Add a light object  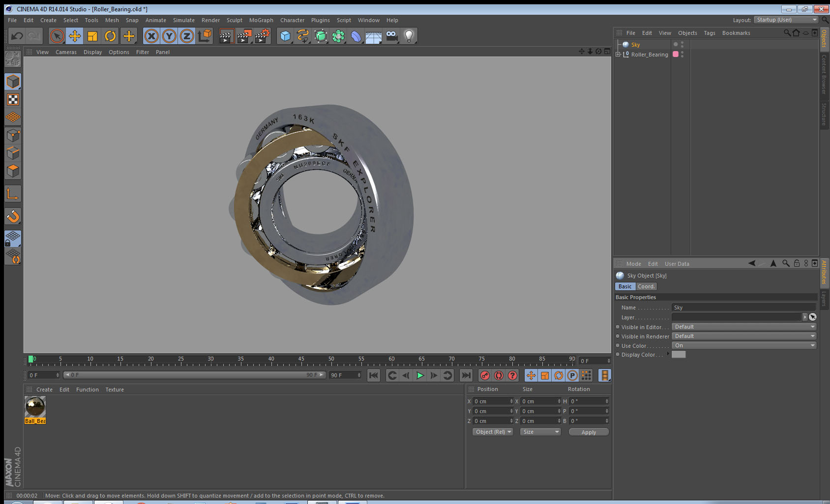(409, 36)
